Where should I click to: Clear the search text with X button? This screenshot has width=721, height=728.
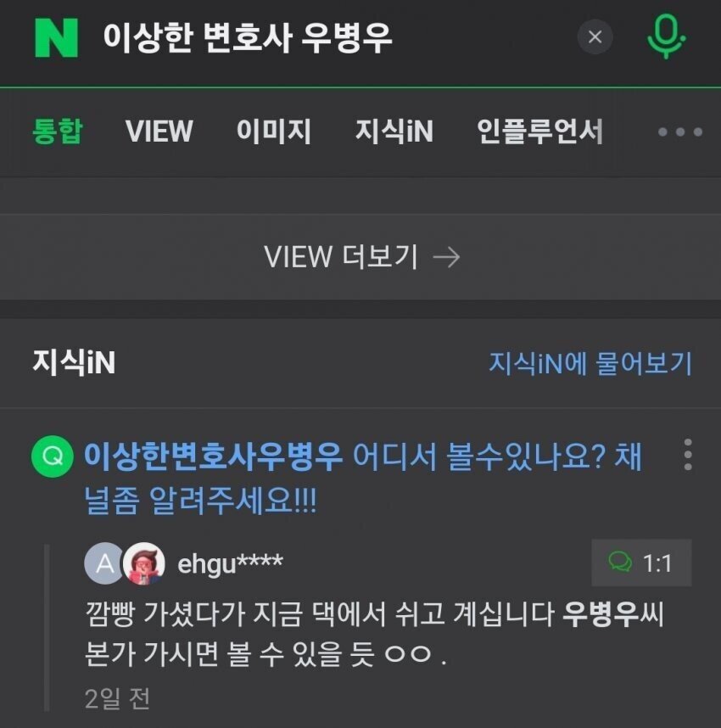coord(595,36)
